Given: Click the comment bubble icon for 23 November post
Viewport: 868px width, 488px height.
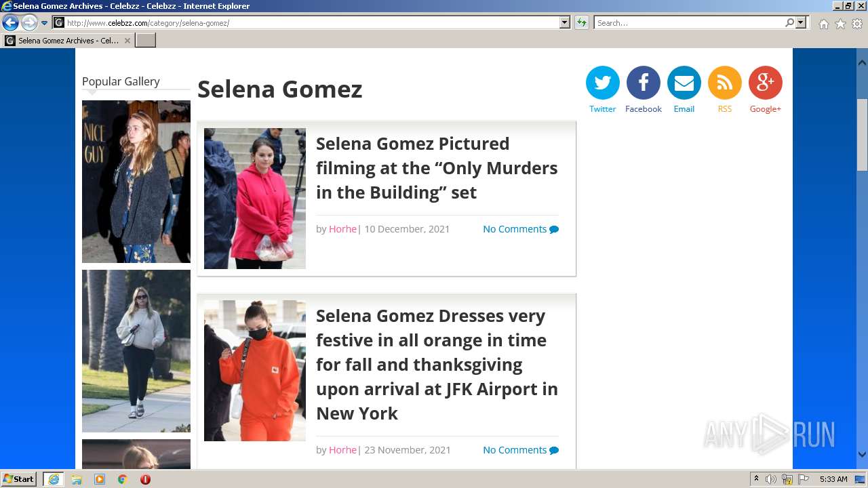Looking at the screenshot, I should [x=554, y=450].
